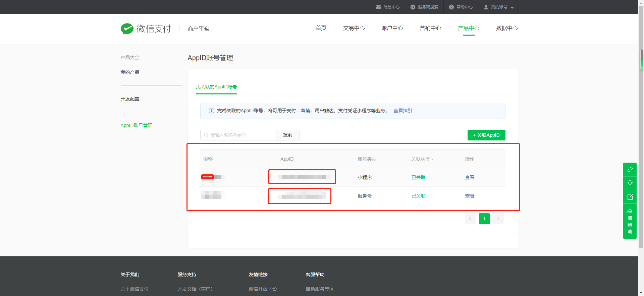
Task: Click the AppID账号管理 page heading
Action: 210,58
